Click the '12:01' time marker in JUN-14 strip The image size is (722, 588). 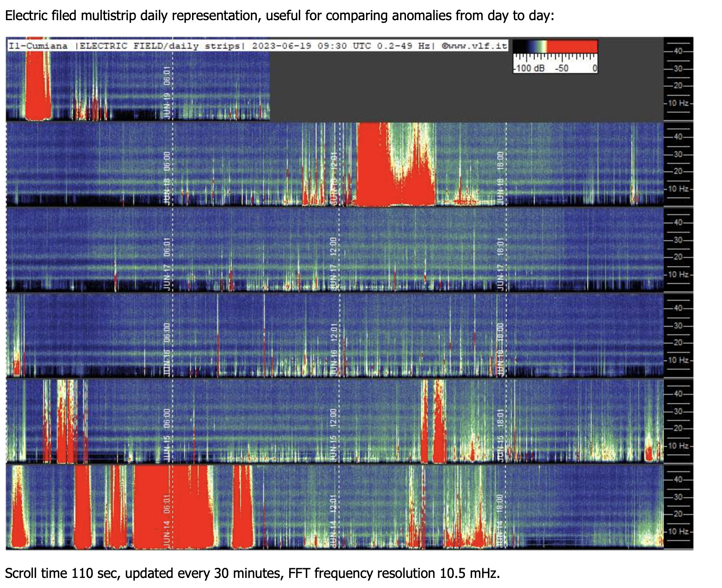(x=334, y=504)
